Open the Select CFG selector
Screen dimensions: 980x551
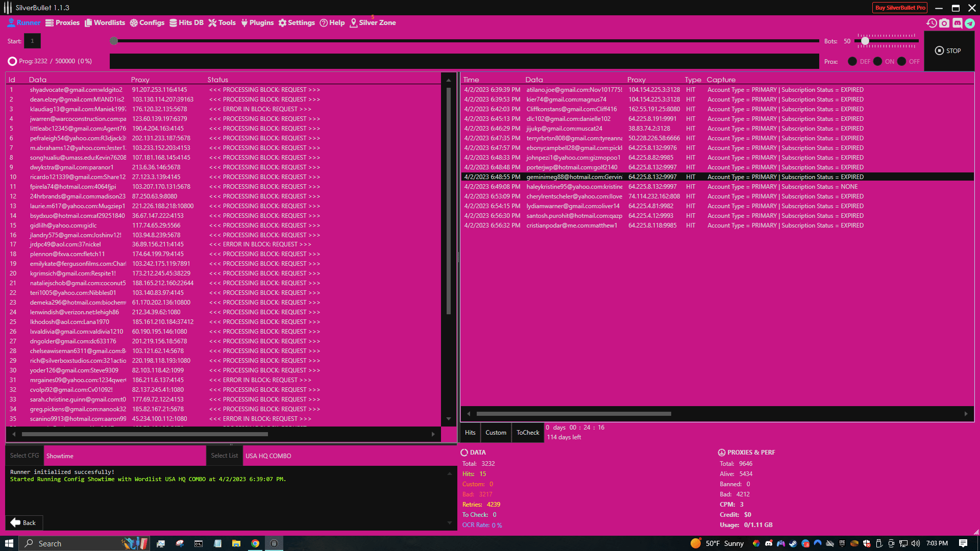(x=24, y=456)
